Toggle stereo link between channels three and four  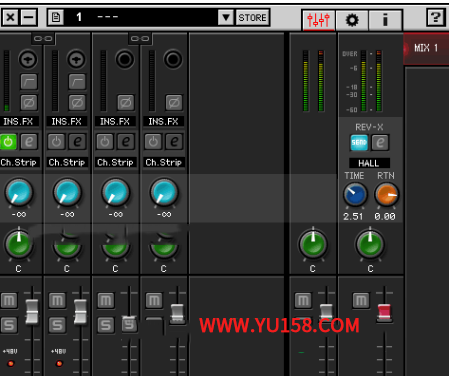click(x=140, y=39)
